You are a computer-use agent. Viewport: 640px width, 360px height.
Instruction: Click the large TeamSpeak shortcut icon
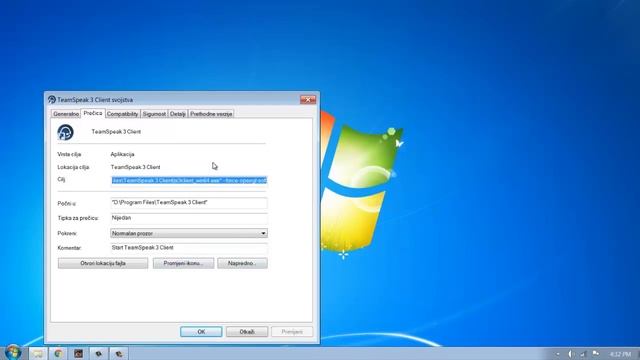click(65, 132)
